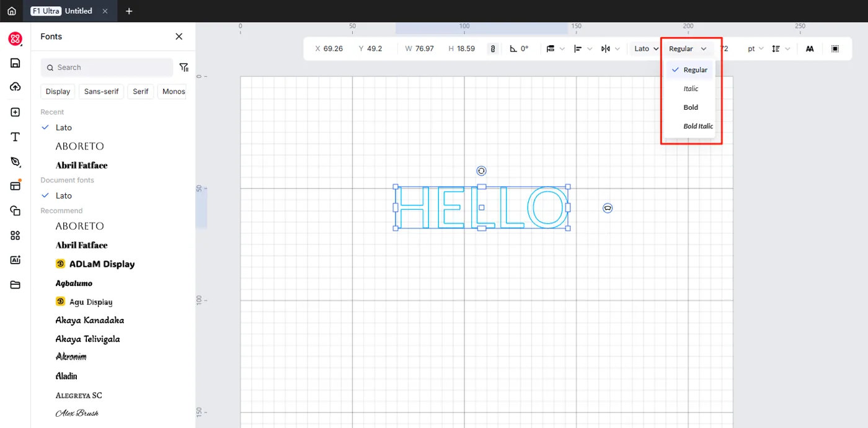Expand the line spacing dropdown

click(781, 48)
